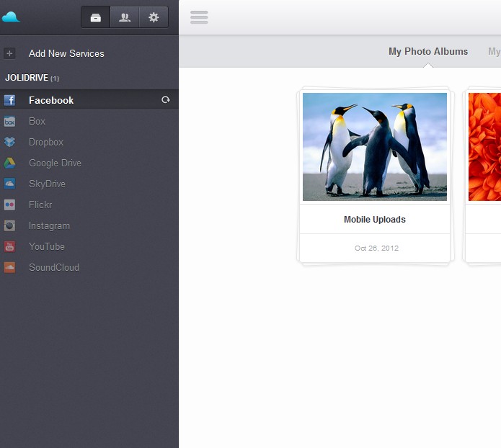This screenshot has width=501, height=448.
Task: Click the Dropbox service icon
Action: pos(9,142)
